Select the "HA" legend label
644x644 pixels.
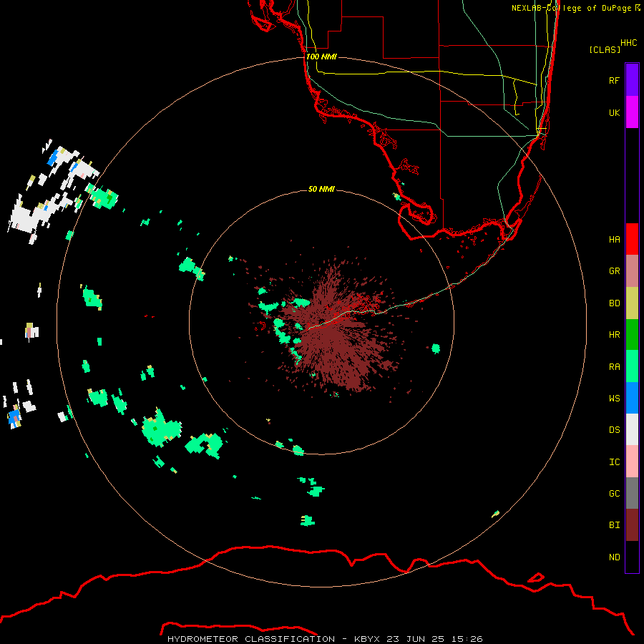(614, 239)
